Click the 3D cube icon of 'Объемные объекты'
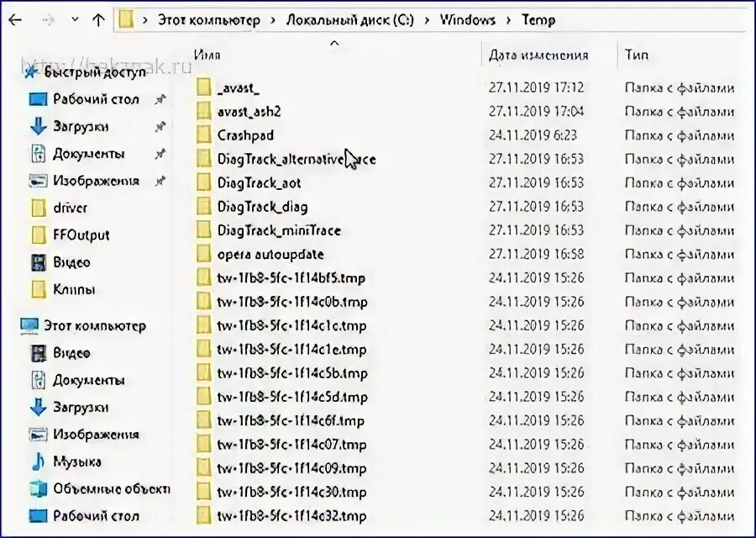This screenshot has width=756, height=538. (x=38, y=488)
